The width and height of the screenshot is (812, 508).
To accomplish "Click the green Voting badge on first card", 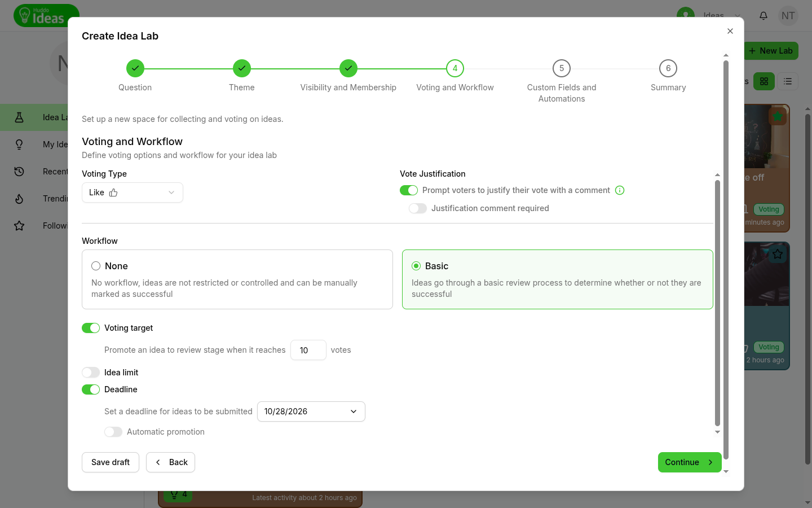I will 769,209.
